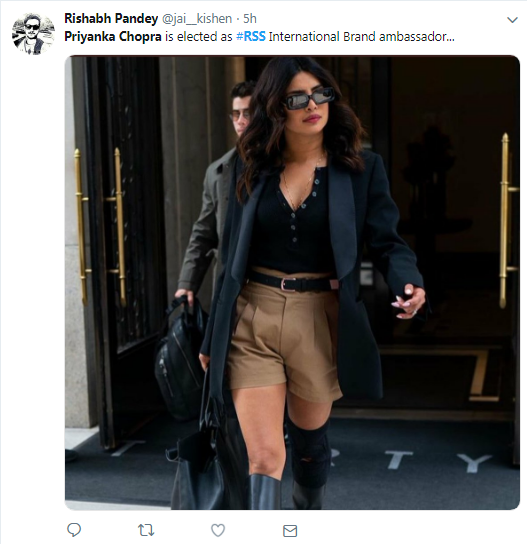Visit the @jai__kishen handle
Viewport: 527px width, 544px height.
pos(197,18)
